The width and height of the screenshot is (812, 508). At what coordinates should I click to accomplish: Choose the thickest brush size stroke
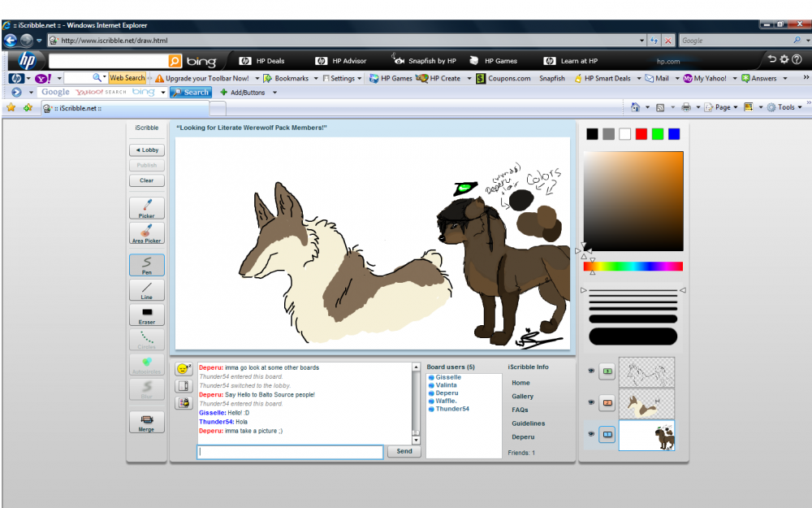633,336
